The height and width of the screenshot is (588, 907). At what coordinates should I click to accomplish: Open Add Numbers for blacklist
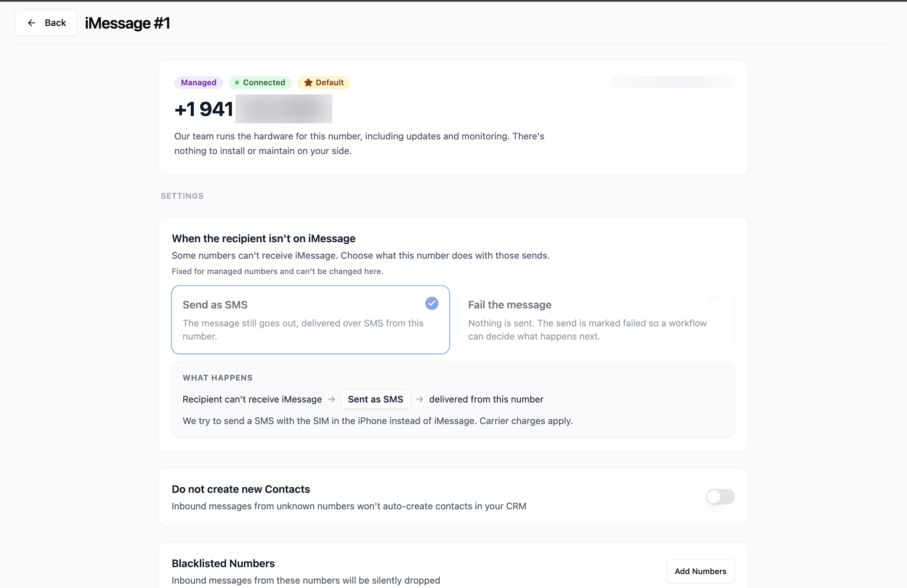point(701,571)
